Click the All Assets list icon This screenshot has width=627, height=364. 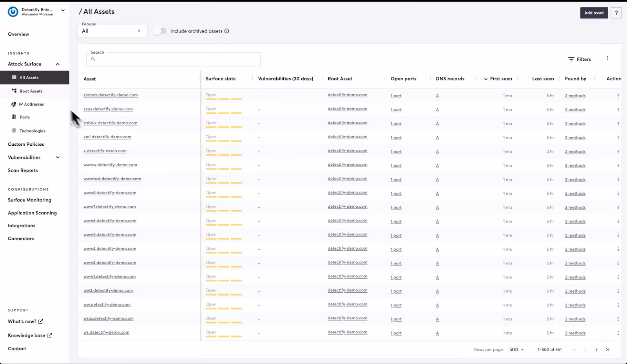coord(14,77)
